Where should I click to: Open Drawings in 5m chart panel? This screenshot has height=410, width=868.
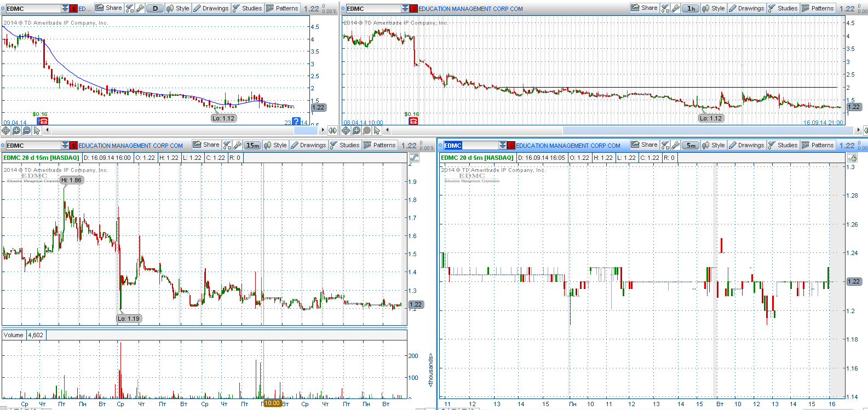point(746,145)
